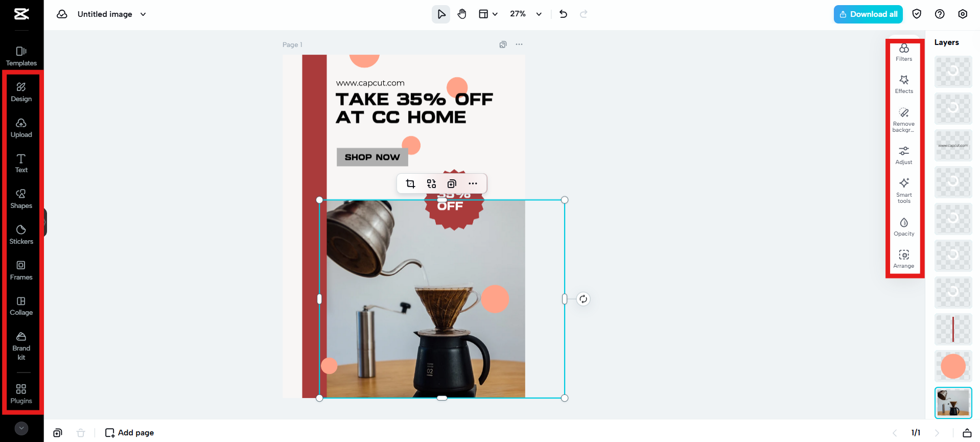This screenshot has width=980, height=442.
Task: Duplicate the selected image from floating toolbar
Action: click(452, 183)
